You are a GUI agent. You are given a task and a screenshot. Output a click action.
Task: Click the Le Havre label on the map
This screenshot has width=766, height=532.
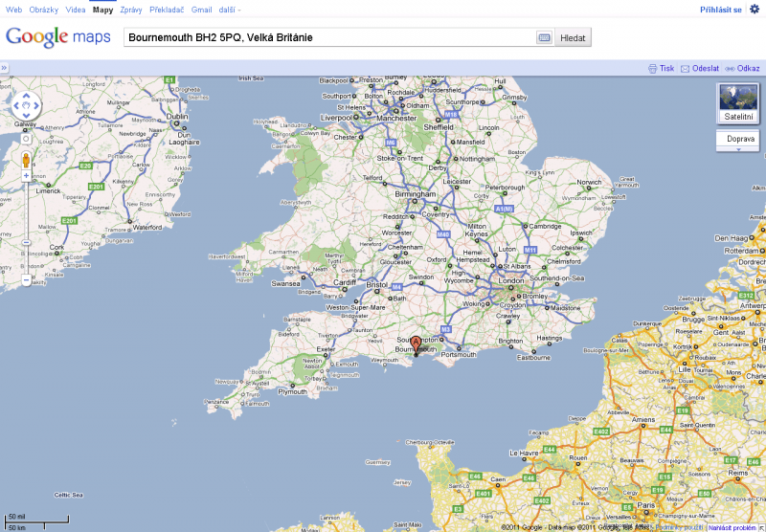point(524,453)
